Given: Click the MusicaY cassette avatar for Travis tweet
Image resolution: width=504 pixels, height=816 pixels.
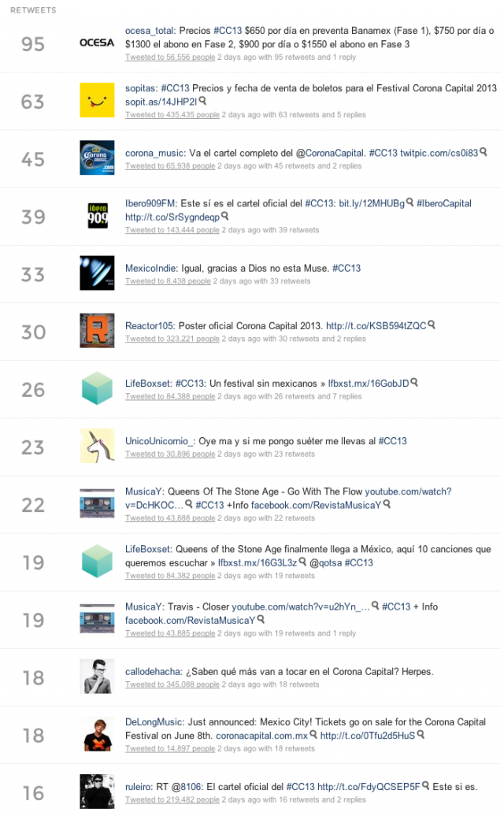Looking at the screenshot, I should [97, 619].
